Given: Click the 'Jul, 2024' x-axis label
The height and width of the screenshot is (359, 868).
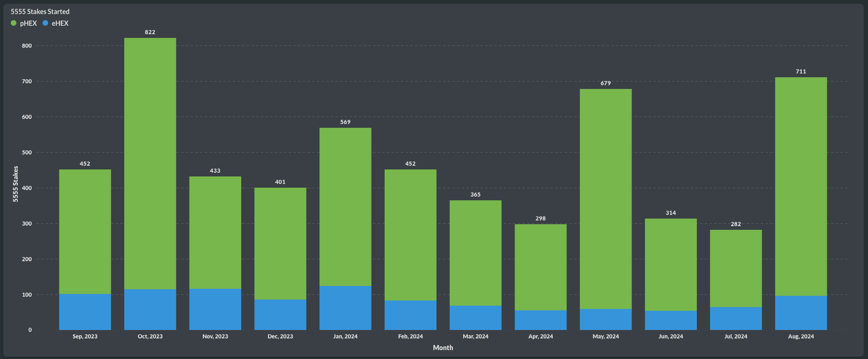Looking at the screenshot, I should (x=736, y=337).
